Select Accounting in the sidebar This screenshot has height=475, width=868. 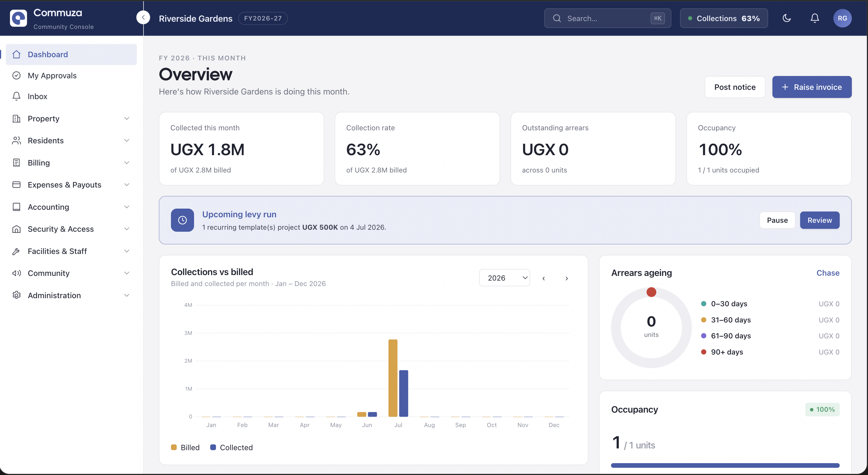71,207
